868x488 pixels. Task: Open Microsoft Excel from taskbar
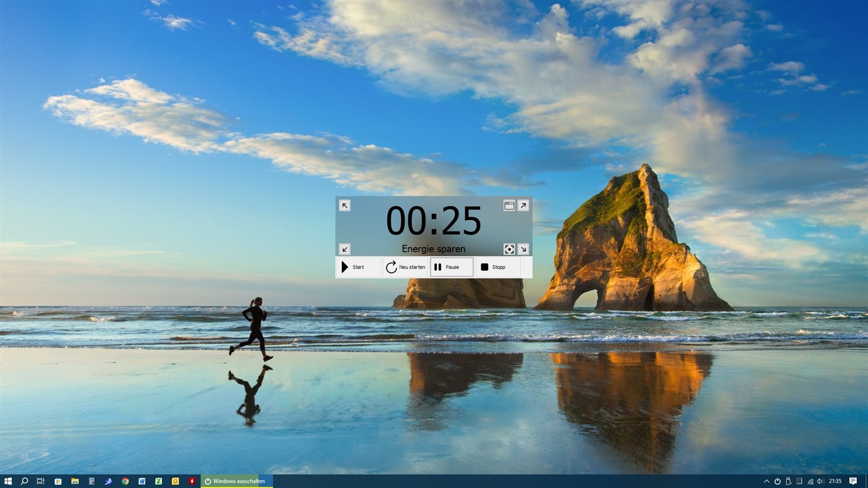point(159,481)
